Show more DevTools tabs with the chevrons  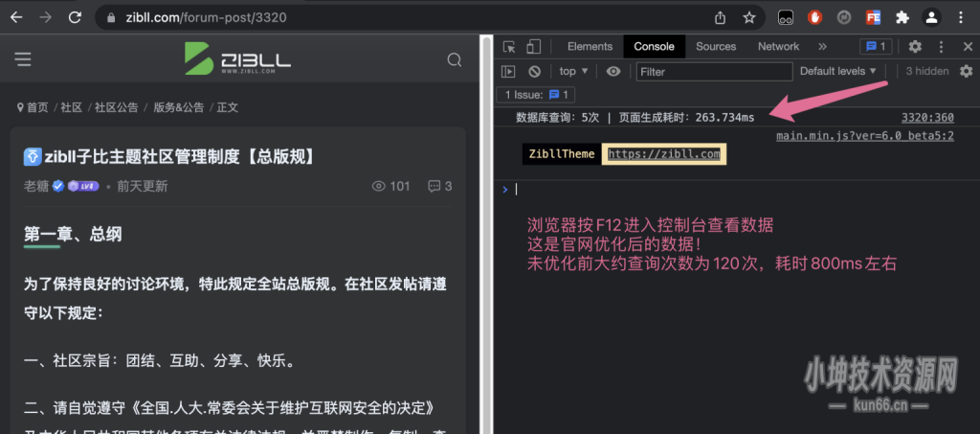click(822, 47)
